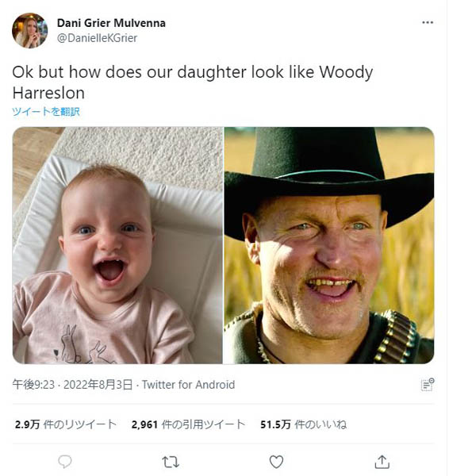View the 2.9万 retweets list
Screen dimensions: 449x476
tap(66, 424)
